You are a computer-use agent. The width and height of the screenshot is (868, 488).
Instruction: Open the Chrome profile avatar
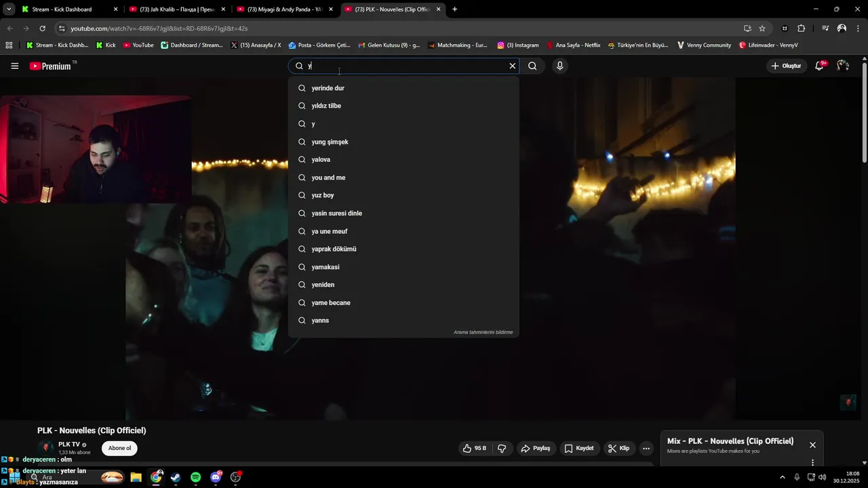842,28
